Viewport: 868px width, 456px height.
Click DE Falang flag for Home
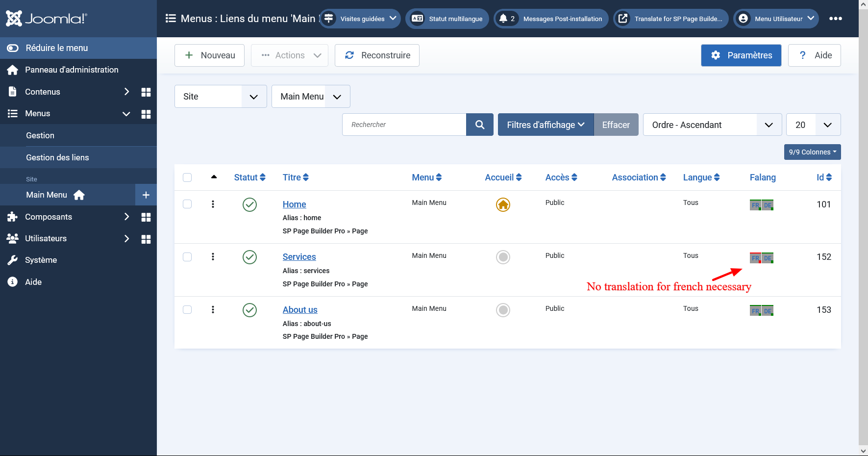tap(768, 205)
